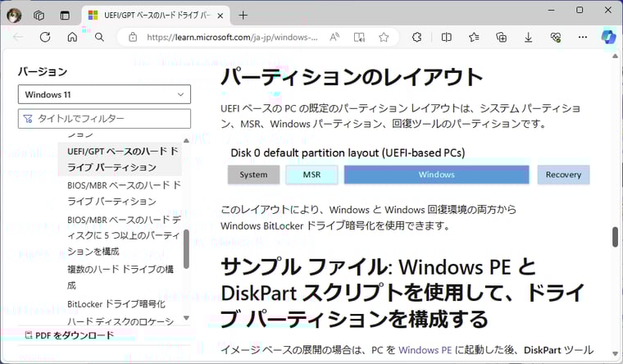The height and width of the screenshot is (364, 623).
Task: Open the tab actions menu icon
Action: click(x=65, y=16)
